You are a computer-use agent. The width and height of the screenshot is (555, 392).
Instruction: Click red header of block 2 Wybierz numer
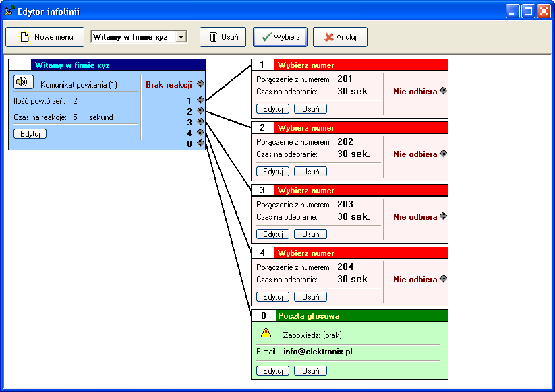[x=361, y=127]
